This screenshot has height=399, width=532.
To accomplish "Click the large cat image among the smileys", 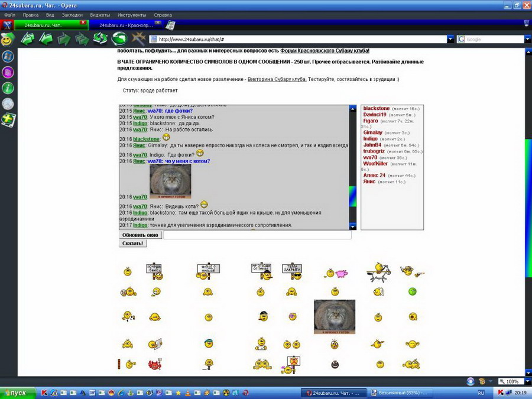I will [335, 317].
